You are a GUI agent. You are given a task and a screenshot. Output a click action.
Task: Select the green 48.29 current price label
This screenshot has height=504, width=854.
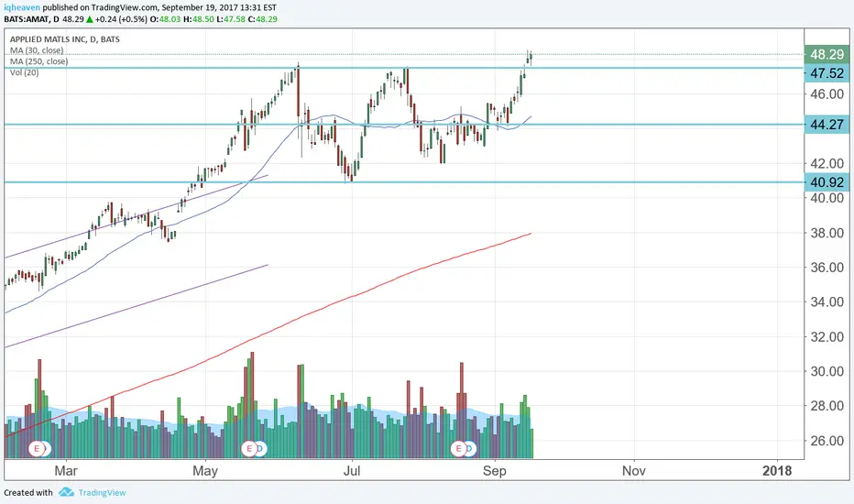[827, 54]
